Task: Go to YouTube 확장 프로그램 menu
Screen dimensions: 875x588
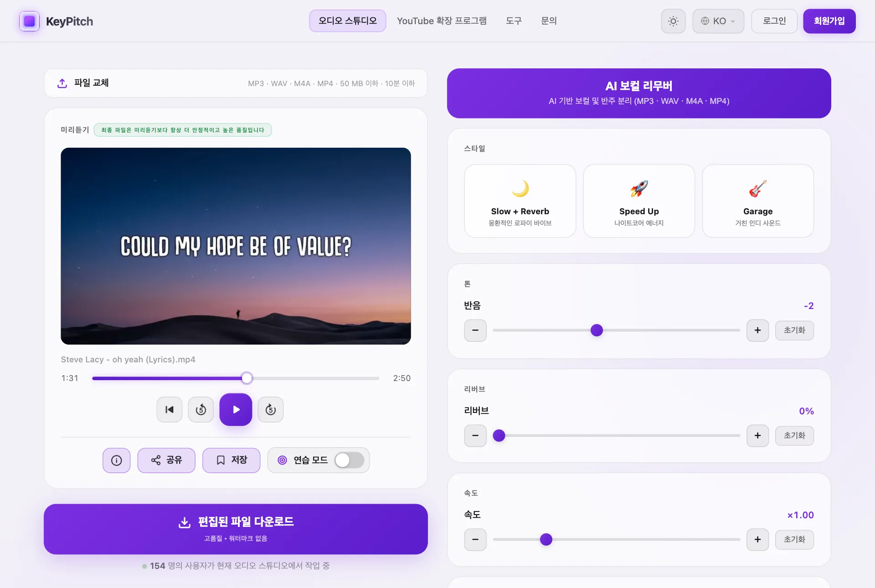Action: [442, 21]
